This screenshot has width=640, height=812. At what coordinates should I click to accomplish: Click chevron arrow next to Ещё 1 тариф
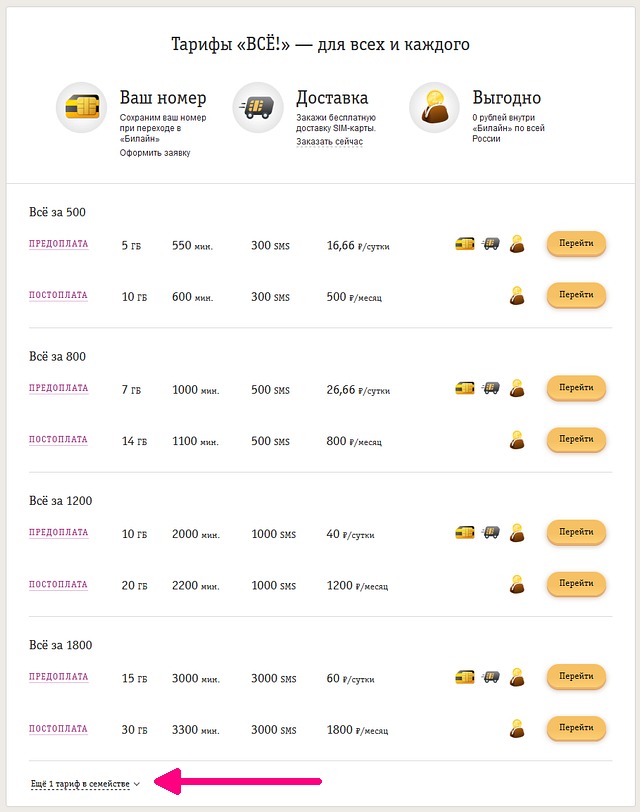137,784
